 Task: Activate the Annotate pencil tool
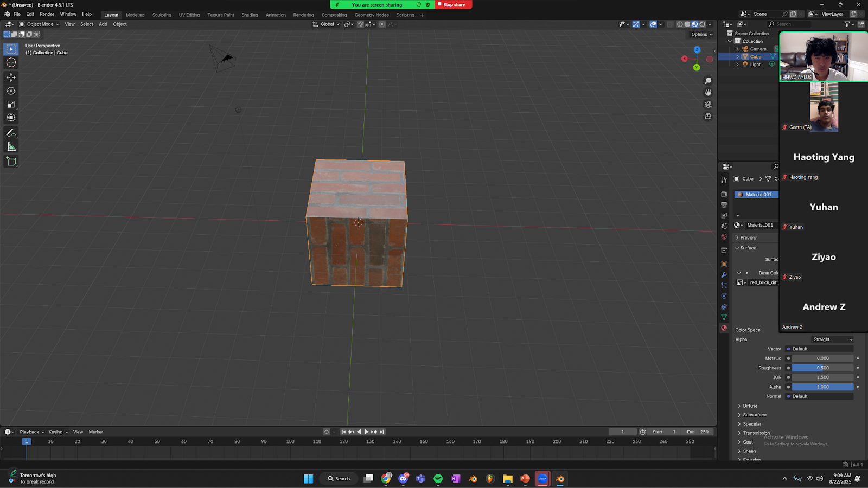11,133
